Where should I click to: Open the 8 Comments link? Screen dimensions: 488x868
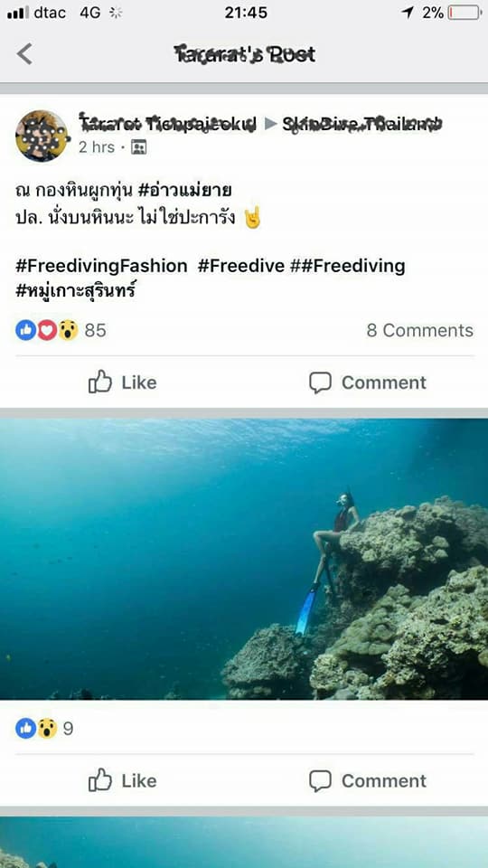click(420, 331)
